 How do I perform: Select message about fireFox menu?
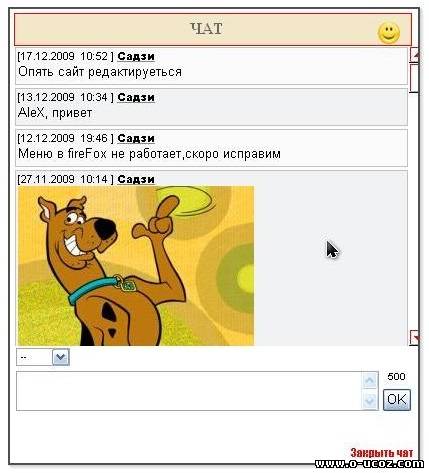149,154
